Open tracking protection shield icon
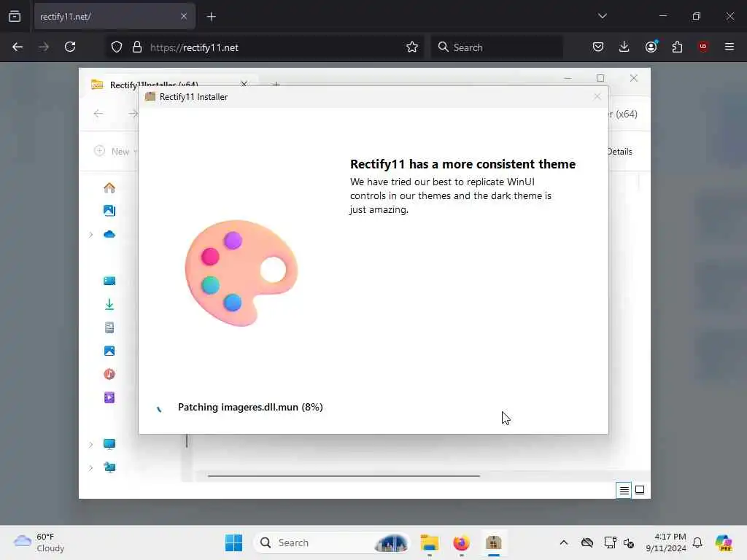This screenshot has height=560, width=747. [x=117, y=47]
